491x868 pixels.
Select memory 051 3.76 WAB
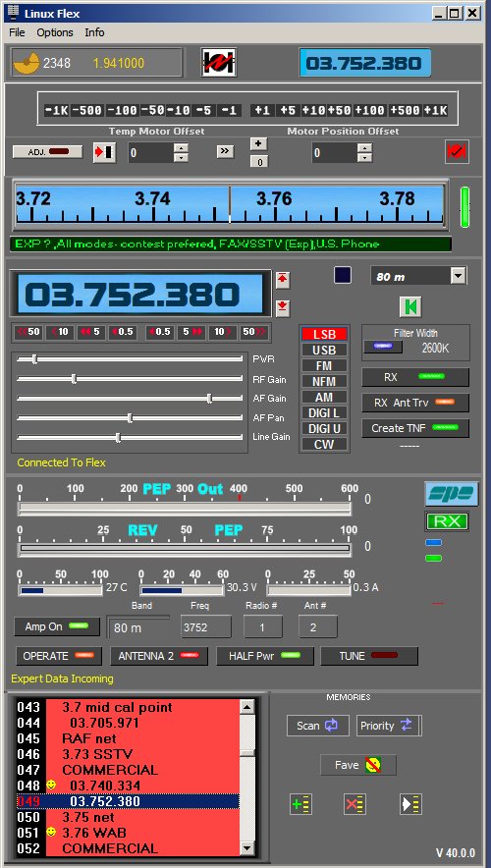(129, 833)
